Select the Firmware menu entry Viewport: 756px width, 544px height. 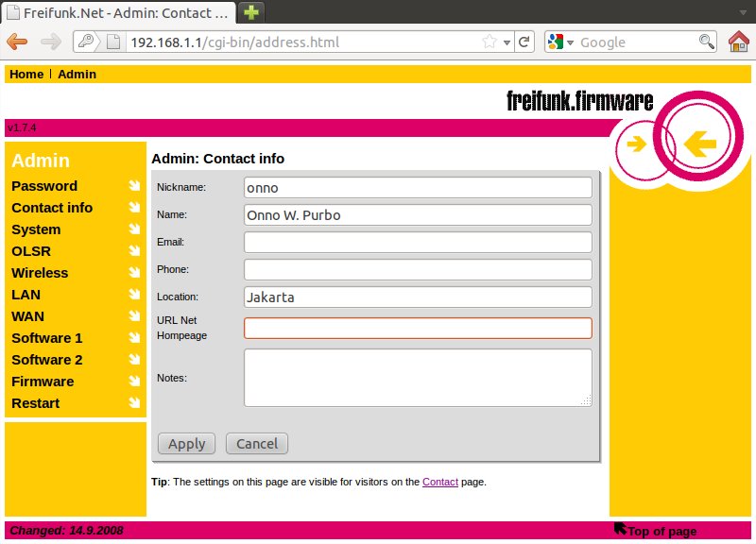pos(43,382)
